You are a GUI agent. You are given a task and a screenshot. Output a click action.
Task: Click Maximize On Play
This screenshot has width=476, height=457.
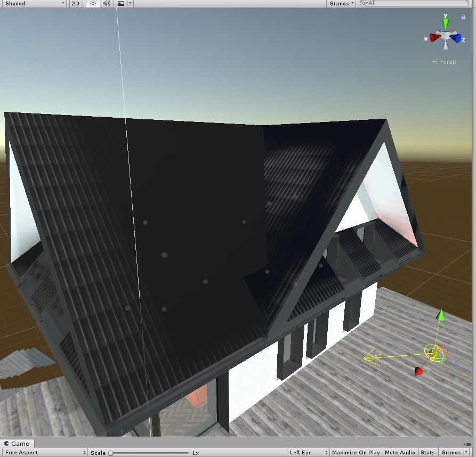(356, 452)
